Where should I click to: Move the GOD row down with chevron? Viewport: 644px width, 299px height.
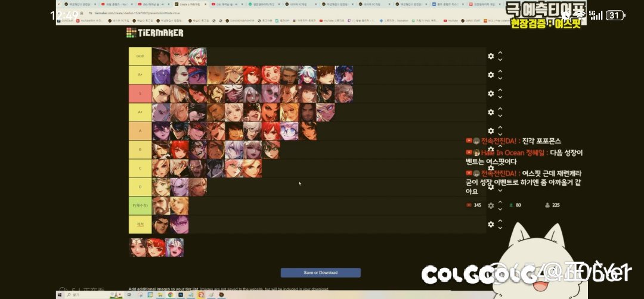(x=500, y=60)
